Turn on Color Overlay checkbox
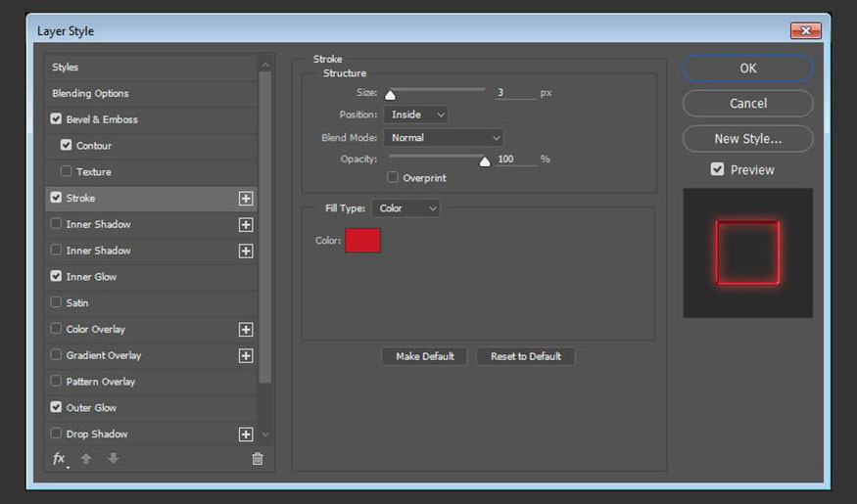Image resolution: width=857 pixels, height=504 pixels. point(56,328)
